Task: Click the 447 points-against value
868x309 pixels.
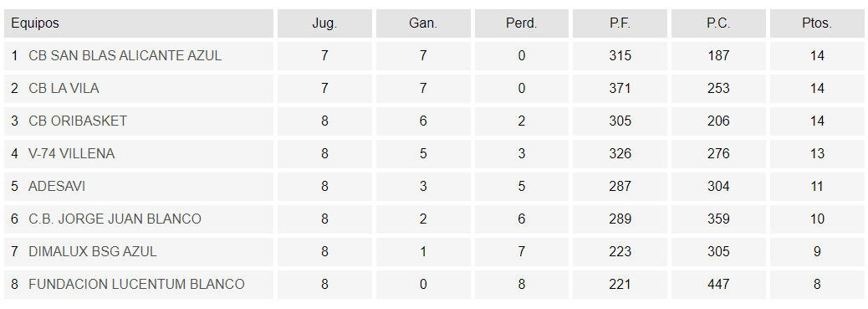Action: click(718, 285)
